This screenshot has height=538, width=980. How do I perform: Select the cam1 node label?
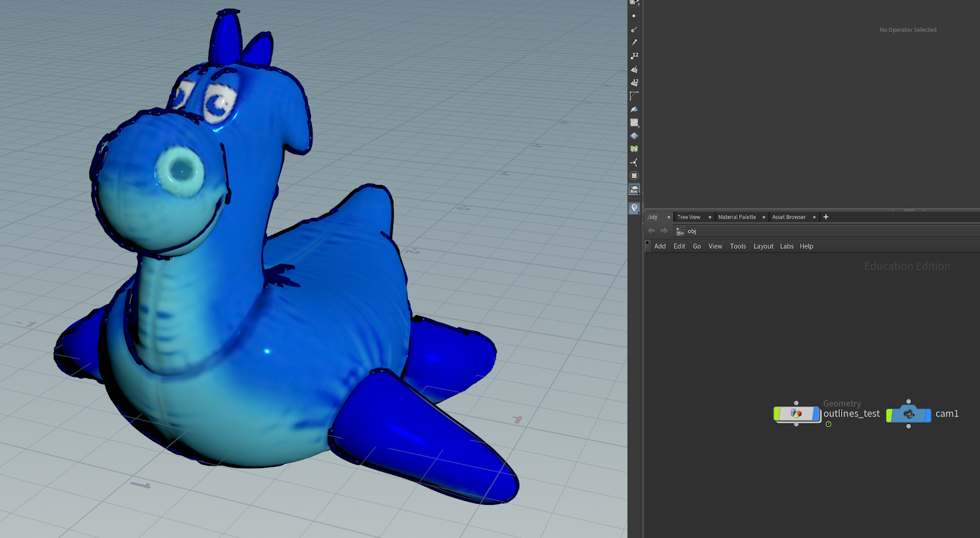[947, 414]
